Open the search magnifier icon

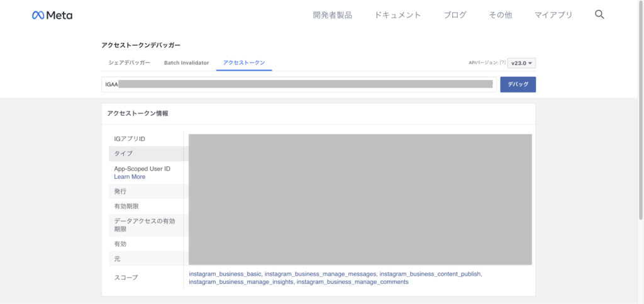(x=599, y=14)
